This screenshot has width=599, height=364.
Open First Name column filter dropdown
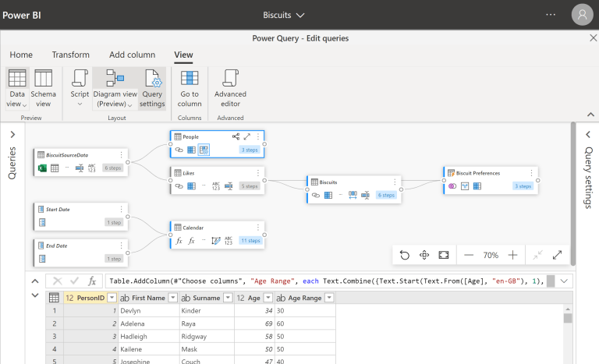coord(173,298)
